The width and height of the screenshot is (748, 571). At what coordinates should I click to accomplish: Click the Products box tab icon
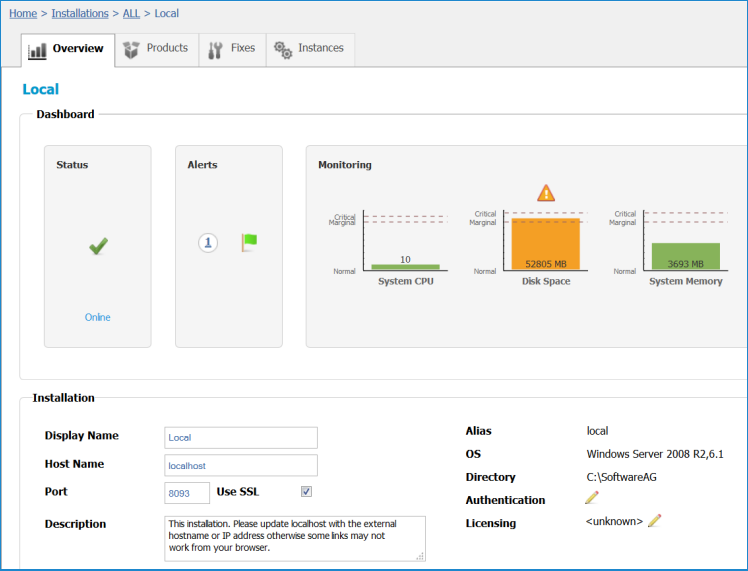point(131,50)
